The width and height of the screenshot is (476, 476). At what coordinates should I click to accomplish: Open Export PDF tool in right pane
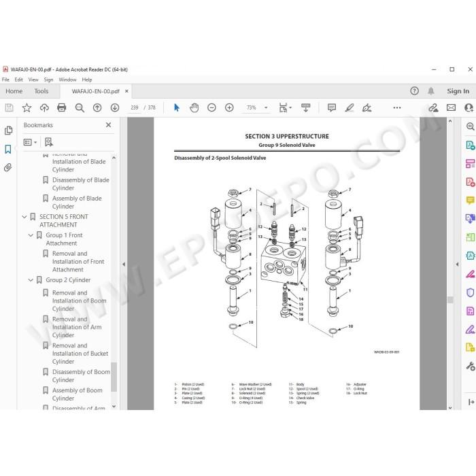(x=471, y=145)
